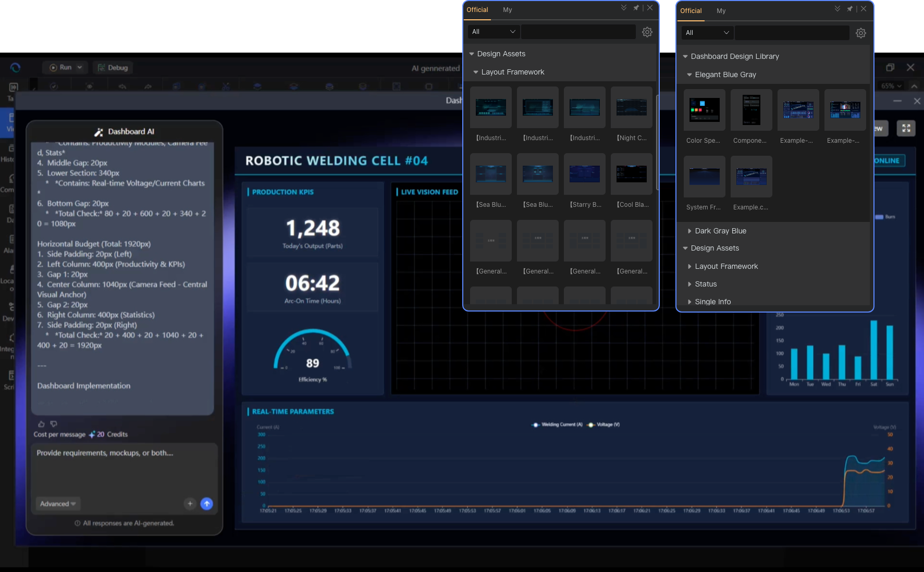This screenshot has height=572, width=924.
Task: Open settings gear in Design Assets panel
Action: pos(647,32)
